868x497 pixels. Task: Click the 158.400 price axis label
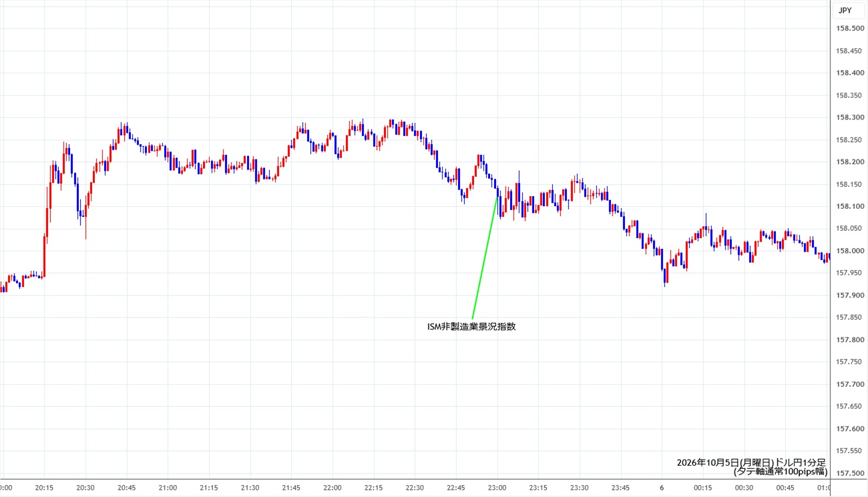coord(851,73)
